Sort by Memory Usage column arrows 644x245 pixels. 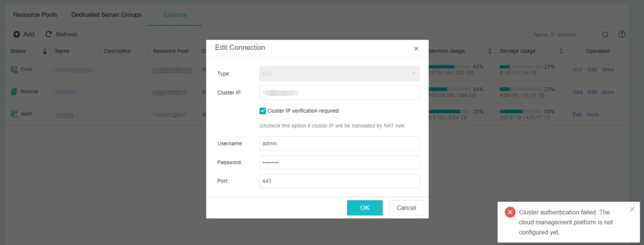490,51
